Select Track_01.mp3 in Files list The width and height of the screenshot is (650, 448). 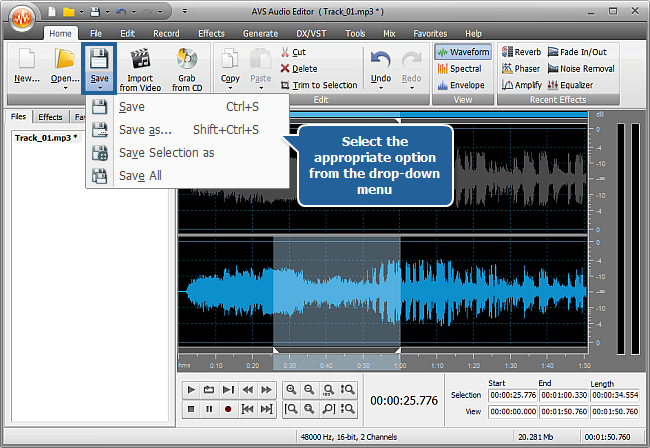point(46,138)
